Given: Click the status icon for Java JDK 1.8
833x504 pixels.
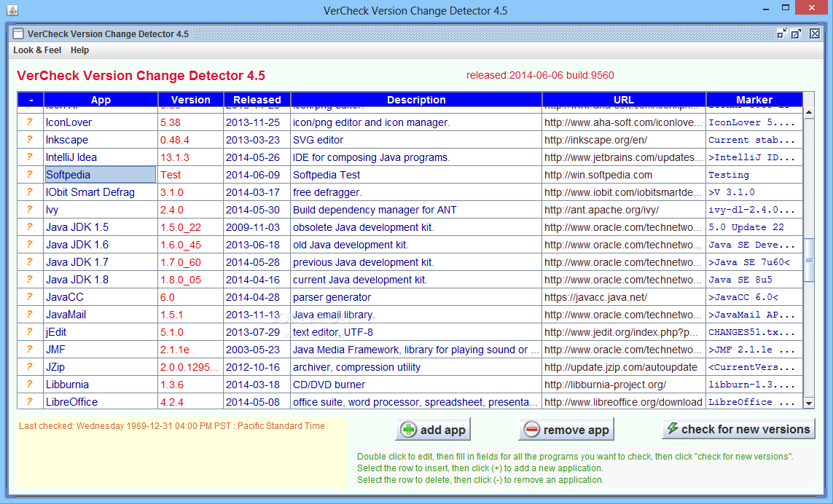Looking at the screenshot, I should point(30,280).
